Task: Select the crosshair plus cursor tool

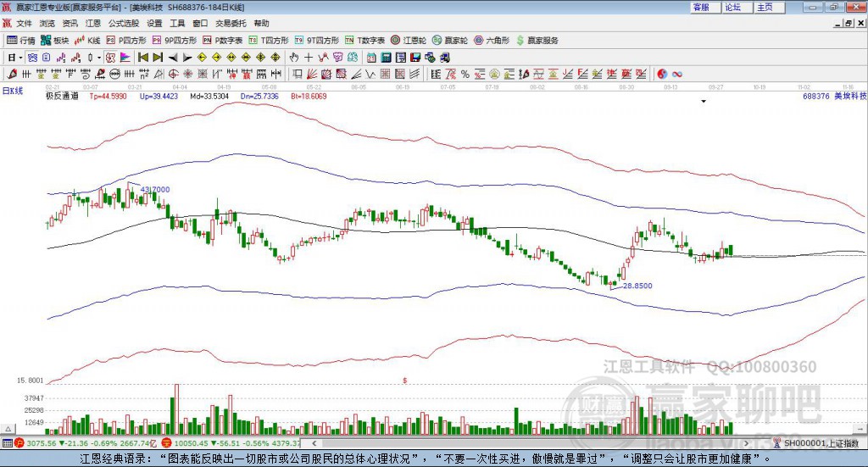Action: point(309,58)
